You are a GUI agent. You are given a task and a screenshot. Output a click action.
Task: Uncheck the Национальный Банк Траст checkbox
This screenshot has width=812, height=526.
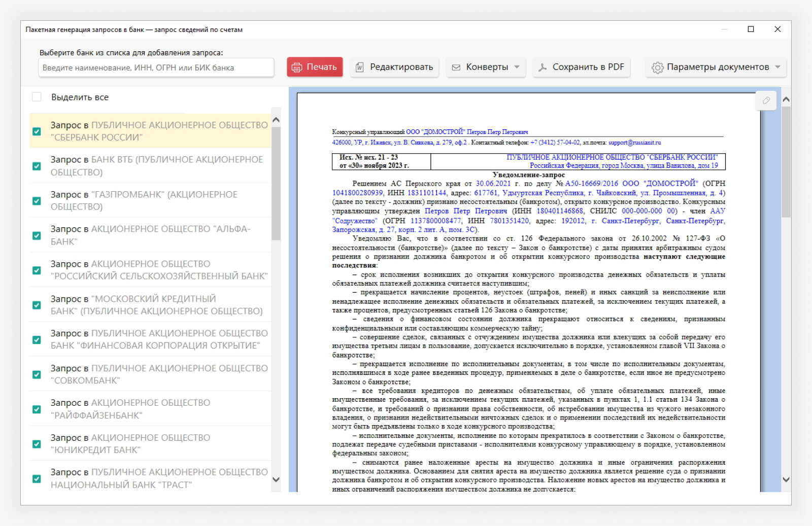(37, 479)
